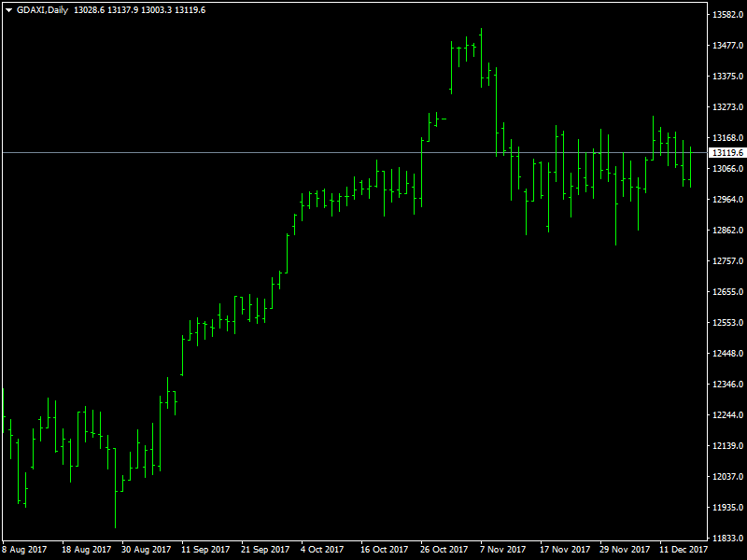Click the GDAXI,Daily chart title
This screenshot has height=560, width=747.
[42, 10]
